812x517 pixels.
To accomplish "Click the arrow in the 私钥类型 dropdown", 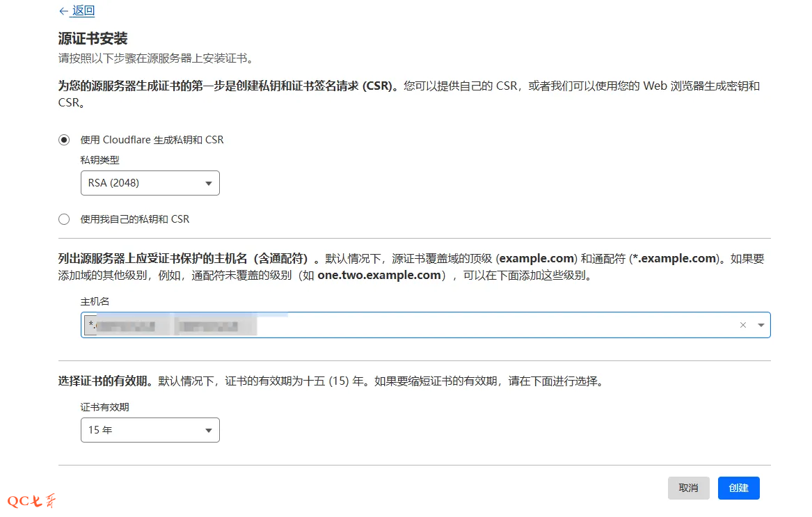I will 209,184.
